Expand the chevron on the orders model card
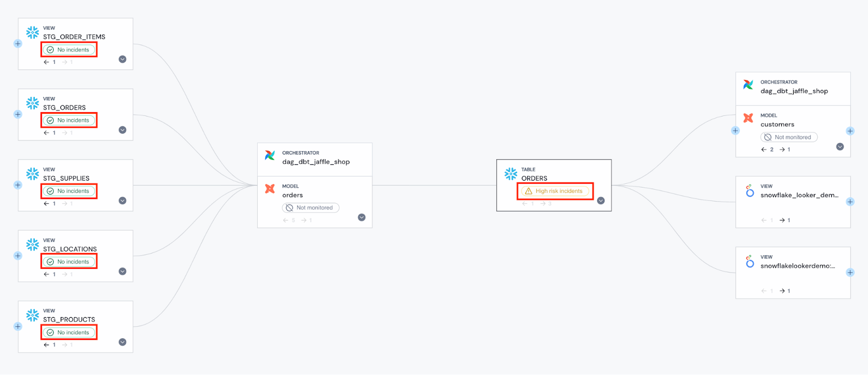 (362, 217)
